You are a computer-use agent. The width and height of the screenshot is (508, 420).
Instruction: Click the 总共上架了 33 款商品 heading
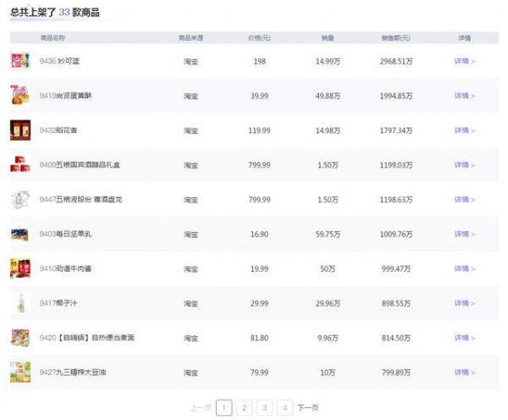coord(55,13)
